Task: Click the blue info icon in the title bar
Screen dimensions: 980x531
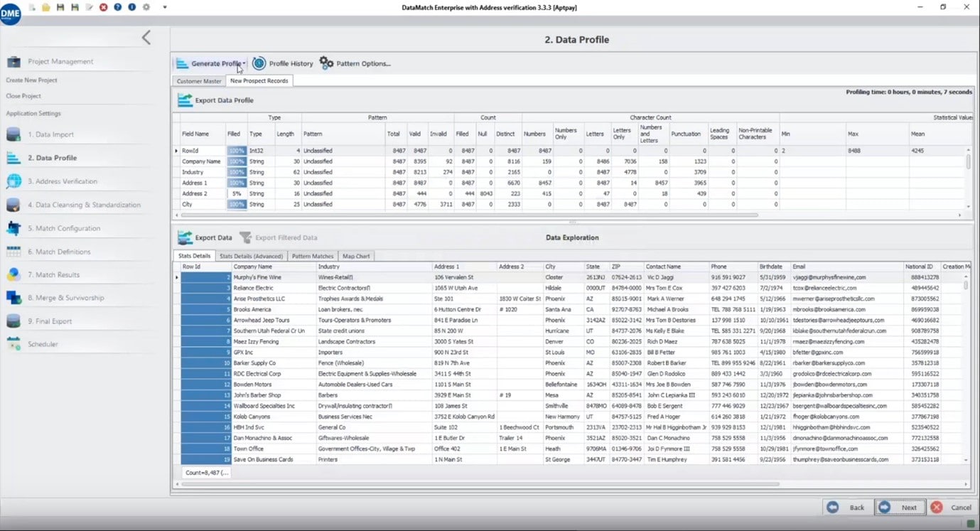Action: coord(132,7)
